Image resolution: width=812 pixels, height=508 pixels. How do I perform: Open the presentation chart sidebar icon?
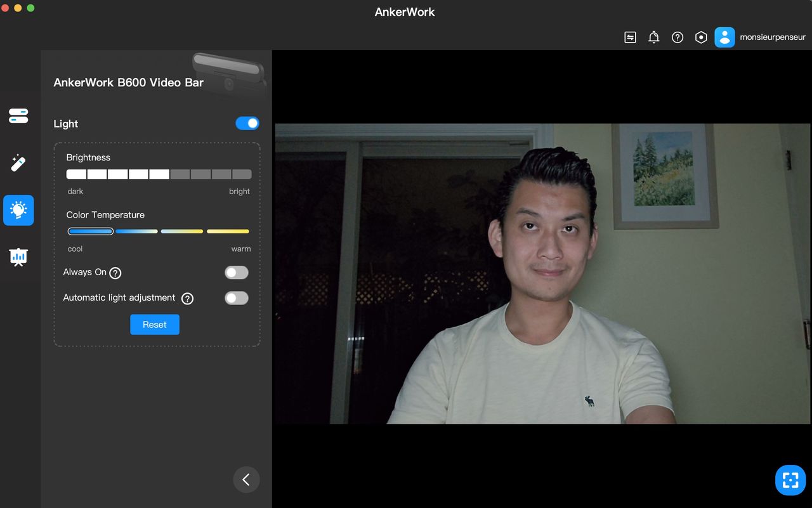(x=18, y=257)
